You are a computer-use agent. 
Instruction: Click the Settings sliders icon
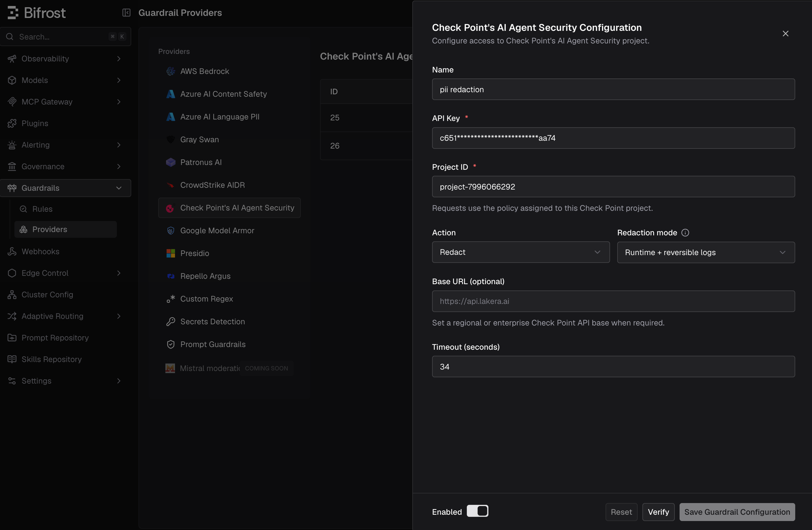[x=12, y=381]
